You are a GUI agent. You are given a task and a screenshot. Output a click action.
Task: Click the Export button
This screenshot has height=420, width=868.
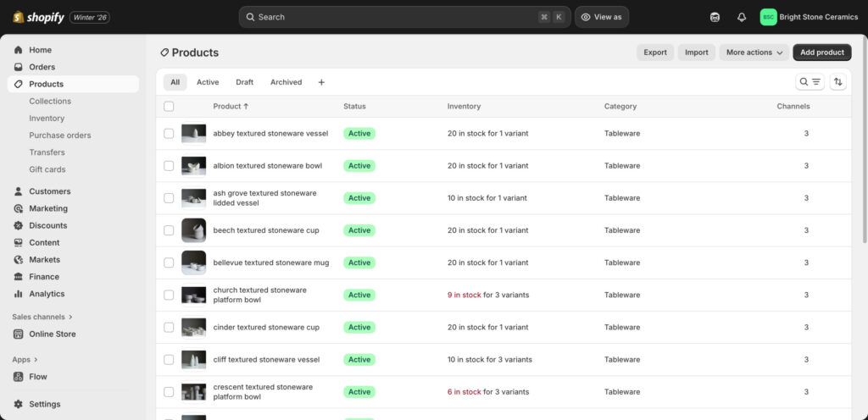pos(655,52)
